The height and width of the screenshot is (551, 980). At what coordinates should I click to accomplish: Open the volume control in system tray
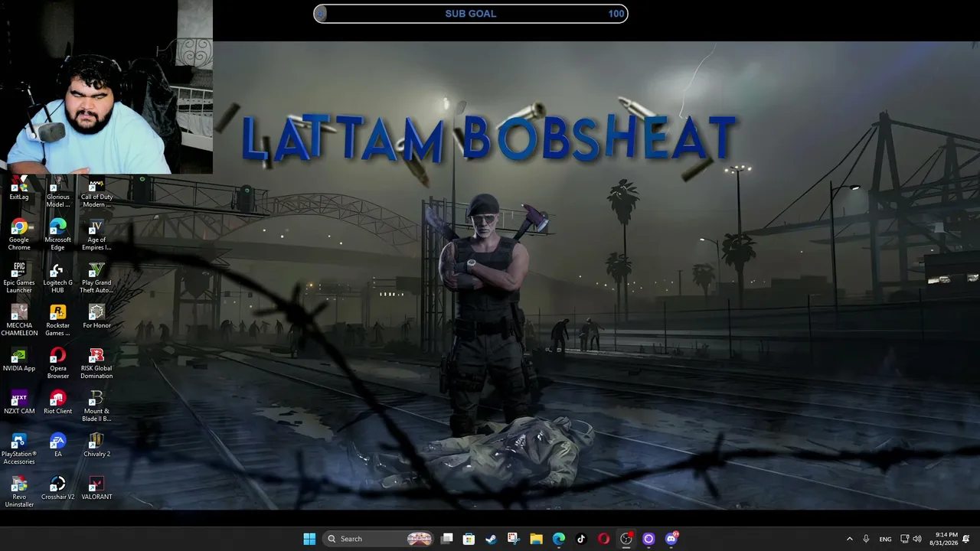pos(917,539)
